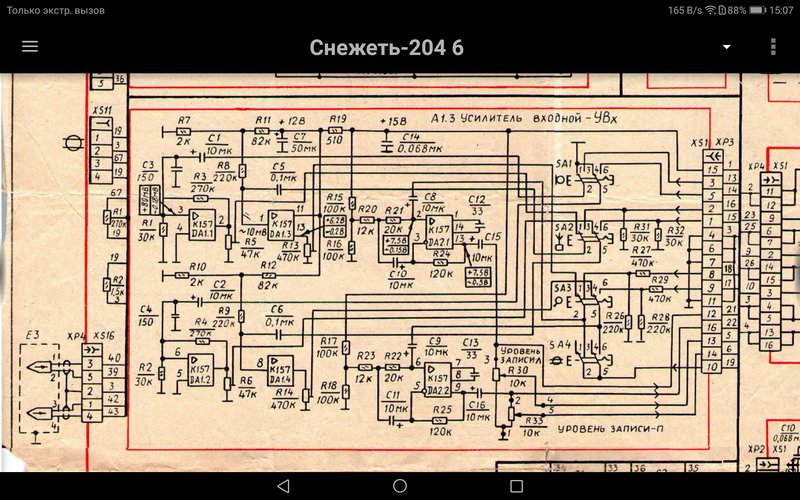Tap the C5 0,1мк capacitor label
Screen dimensions: 800x500
pos(283,172)
